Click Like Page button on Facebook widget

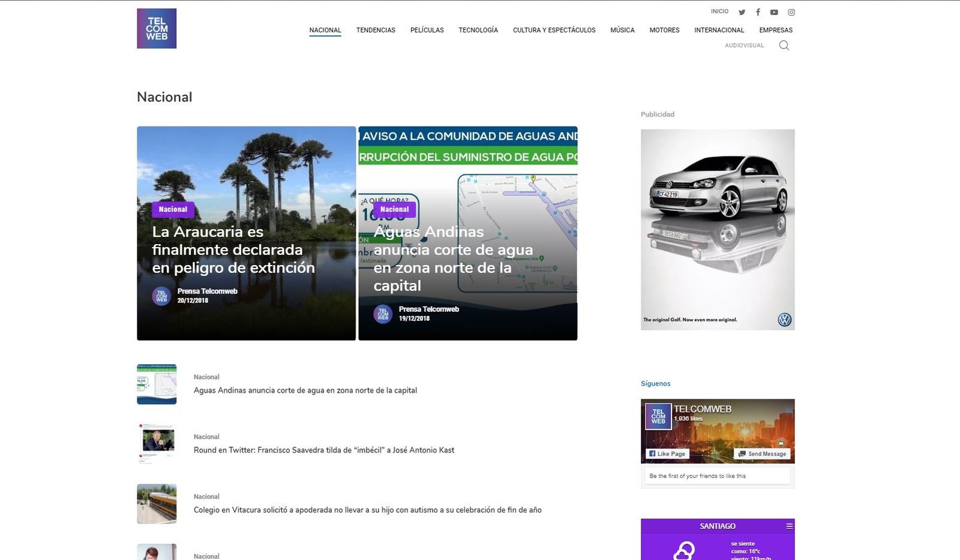668,454
